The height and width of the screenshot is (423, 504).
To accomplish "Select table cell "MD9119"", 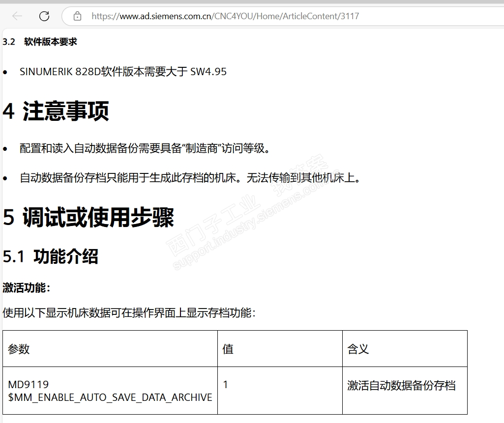I will coord(29,385).
